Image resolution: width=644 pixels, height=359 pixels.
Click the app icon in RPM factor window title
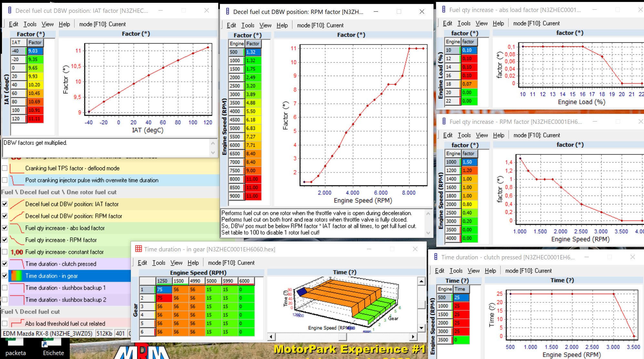[228, 12]
